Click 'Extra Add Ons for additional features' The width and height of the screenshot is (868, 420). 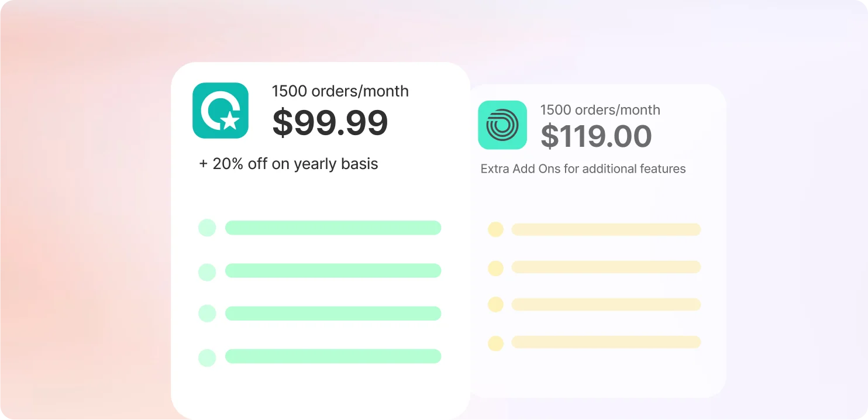[583, 169]
